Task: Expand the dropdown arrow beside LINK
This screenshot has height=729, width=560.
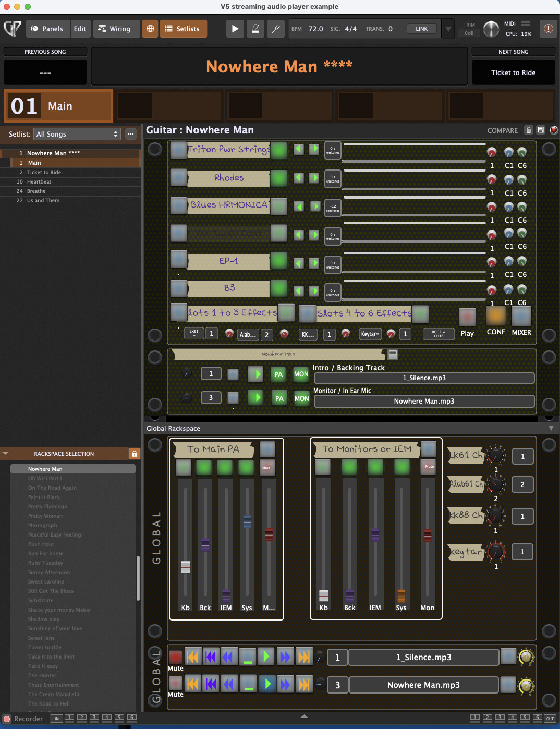Action: coord(447,29)
